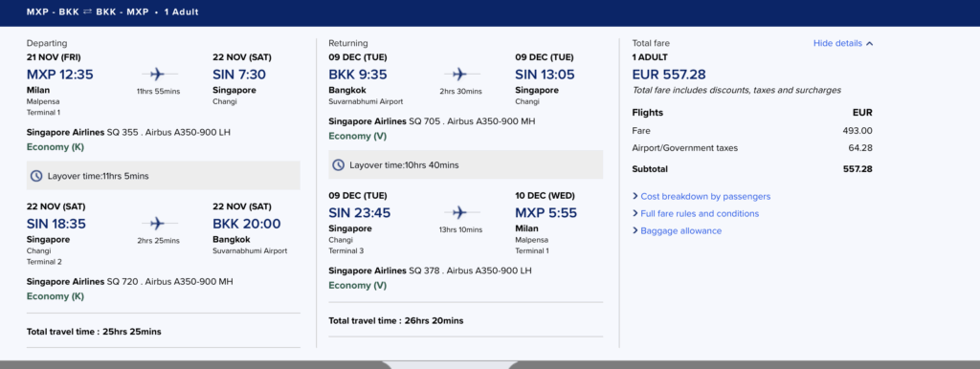Viewport: 980px width, 369px height.
Task: Click the plane icon for the SIN to MXP flight
Action: pos(460,213)
